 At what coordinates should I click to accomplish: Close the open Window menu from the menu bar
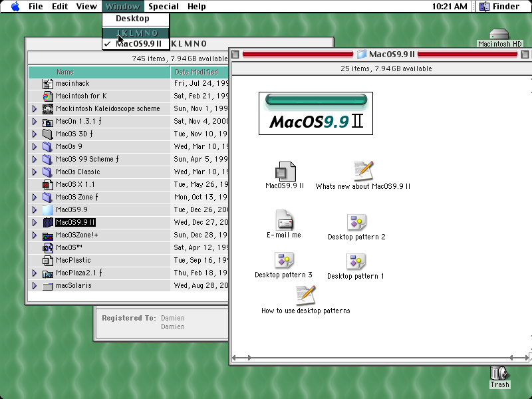[123, 7]
